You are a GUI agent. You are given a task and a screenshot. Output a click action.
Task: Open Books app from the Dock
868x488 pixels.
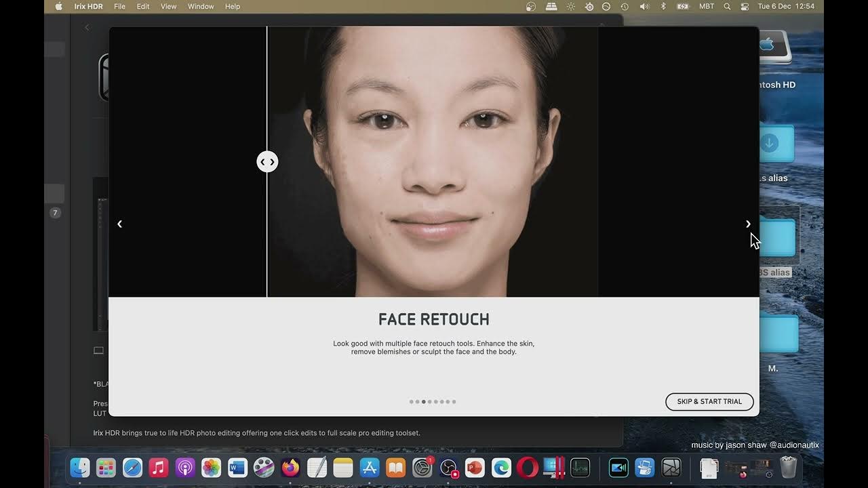click(395, 468)
